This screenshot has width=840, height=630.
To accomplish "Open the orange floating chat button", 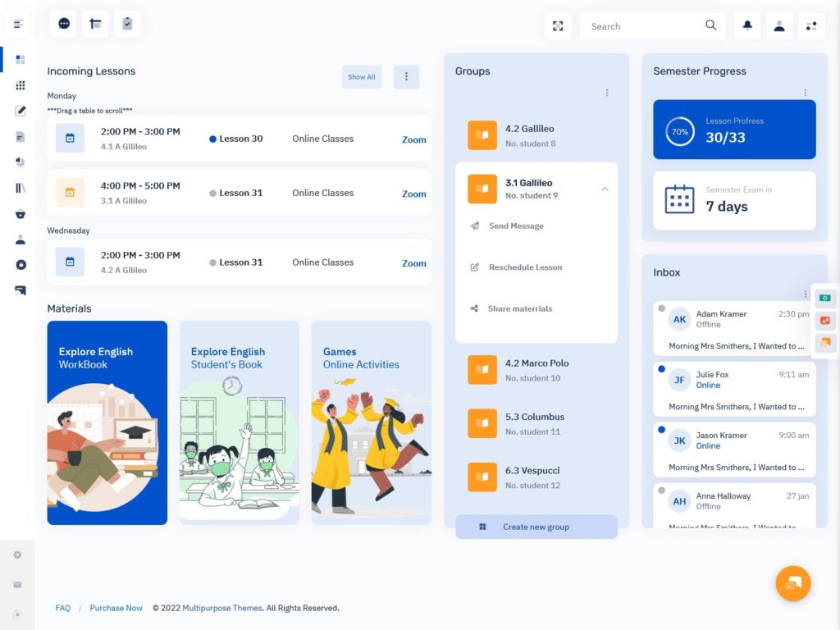I will (x=793, y=583).
